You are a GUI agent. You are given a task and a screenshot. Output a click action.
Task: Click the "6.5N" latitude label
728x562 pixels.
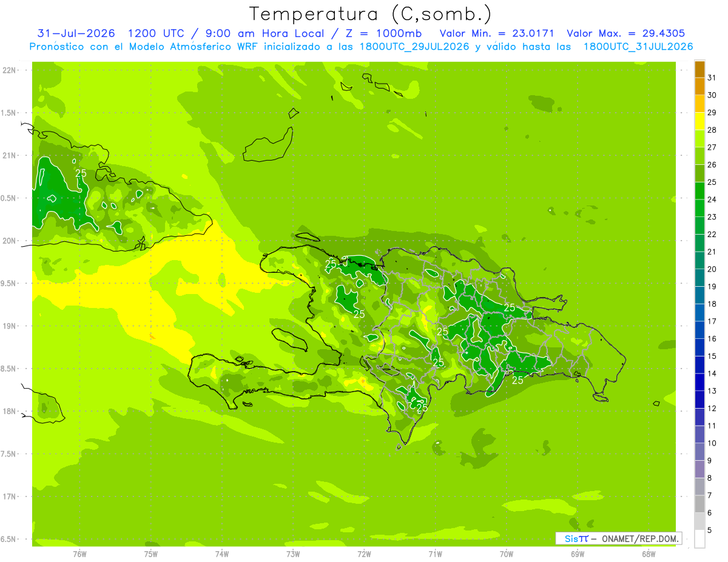click(10, 539)
